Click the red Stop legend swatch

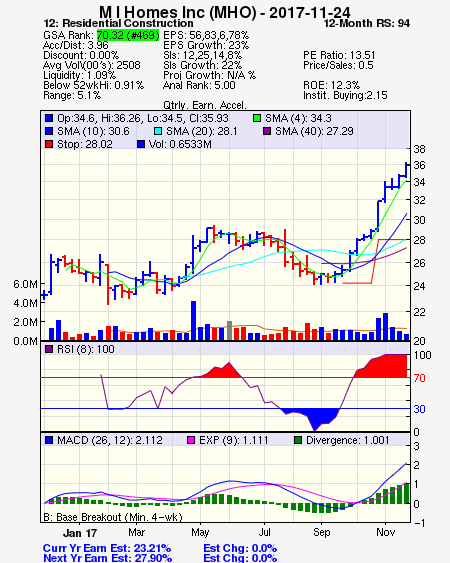[x=49, y=144]
